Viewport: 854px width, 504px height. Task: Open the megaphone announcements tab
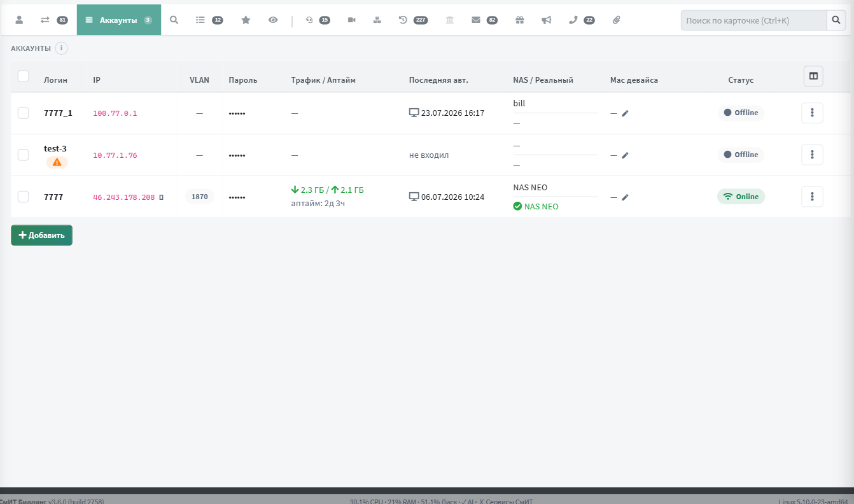[547, 20]
